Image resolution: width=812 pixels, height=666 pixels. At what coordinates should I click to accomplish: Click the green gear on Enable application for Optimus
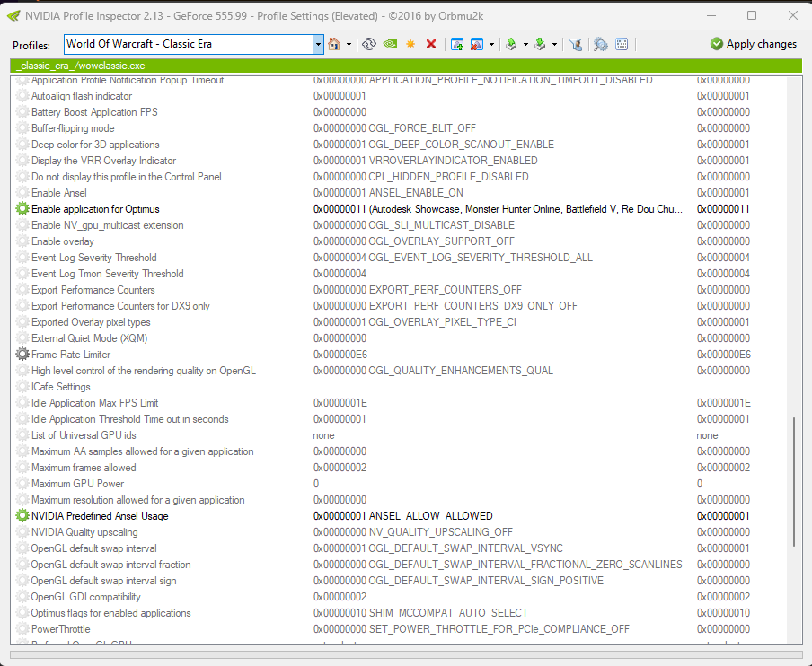[22, 208]
